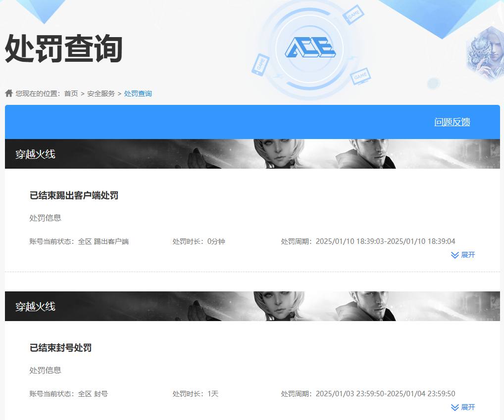Click character avatar image in header corner
This screenshot has height=420, width=504.
point(485,53)
